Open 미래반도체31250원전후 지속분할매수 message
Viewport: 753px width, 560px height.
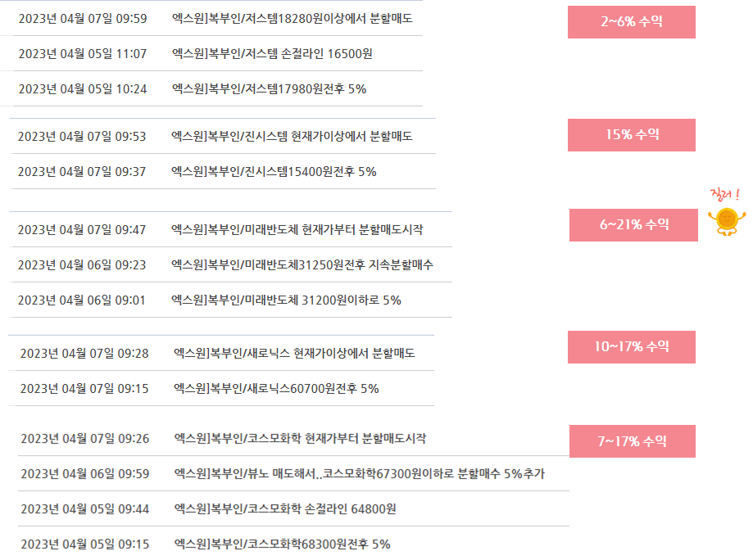302,265
